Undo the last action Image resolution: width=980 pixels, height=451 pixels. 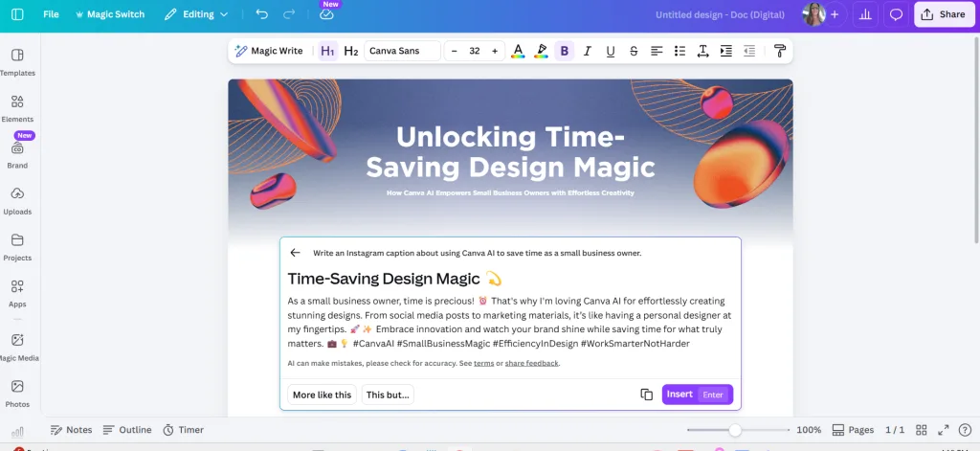(x=262, y=14)
